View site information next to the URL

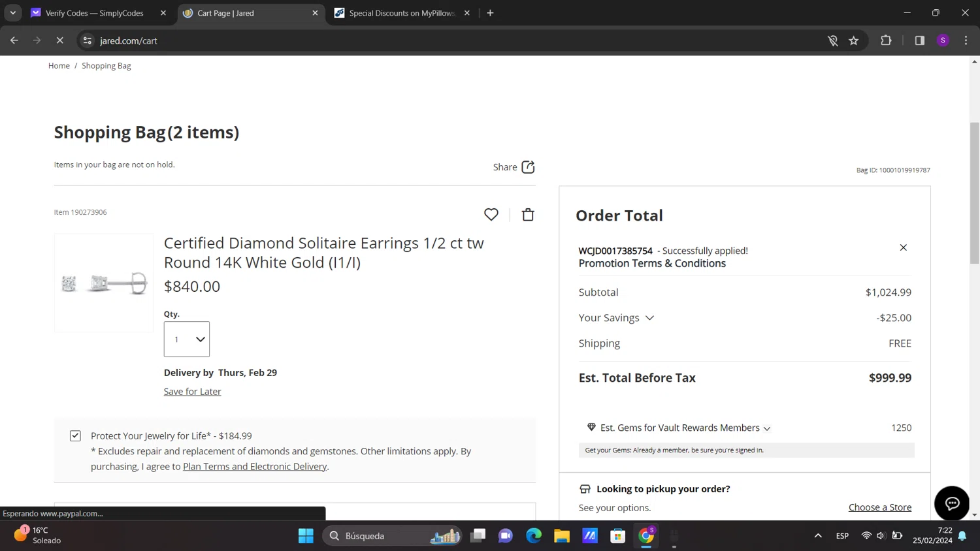87,40
